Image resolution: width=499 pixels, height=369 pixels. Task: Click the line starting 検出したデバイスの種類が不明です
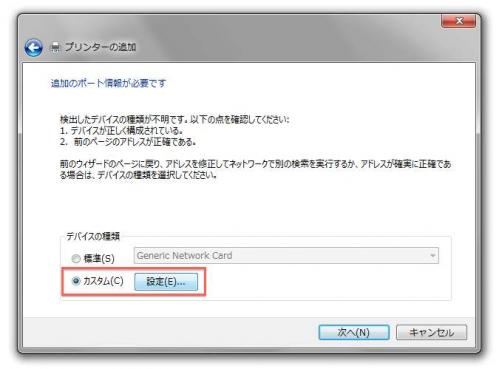[175, 119]
